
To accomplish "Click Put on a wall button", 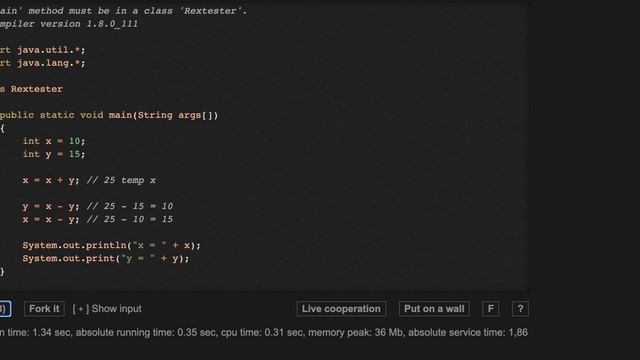I will pyautogui.click(x=434, y=309).
